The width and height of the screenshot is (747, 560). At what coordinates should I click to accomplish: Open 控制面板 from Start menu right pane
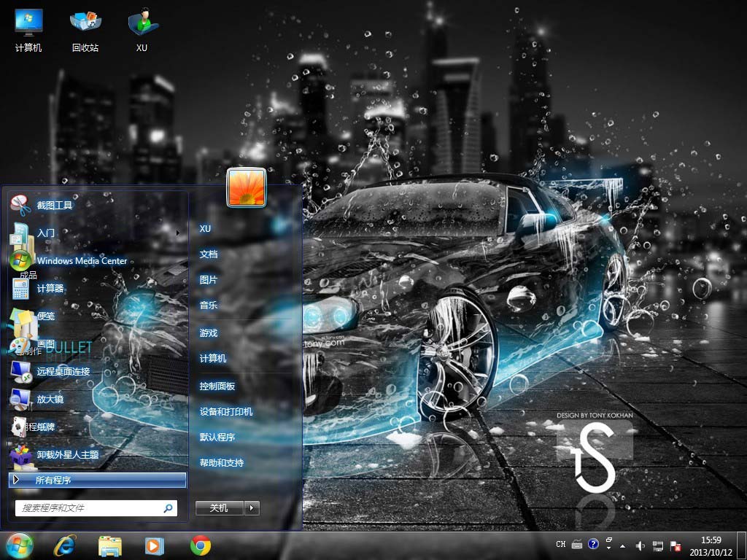coord(217,386)
